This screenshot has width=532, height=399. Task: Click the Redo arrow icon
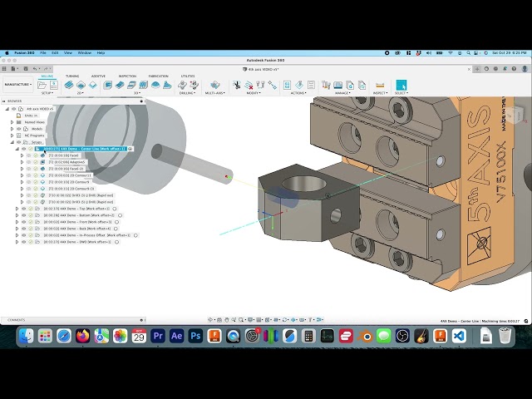[46, 69]
